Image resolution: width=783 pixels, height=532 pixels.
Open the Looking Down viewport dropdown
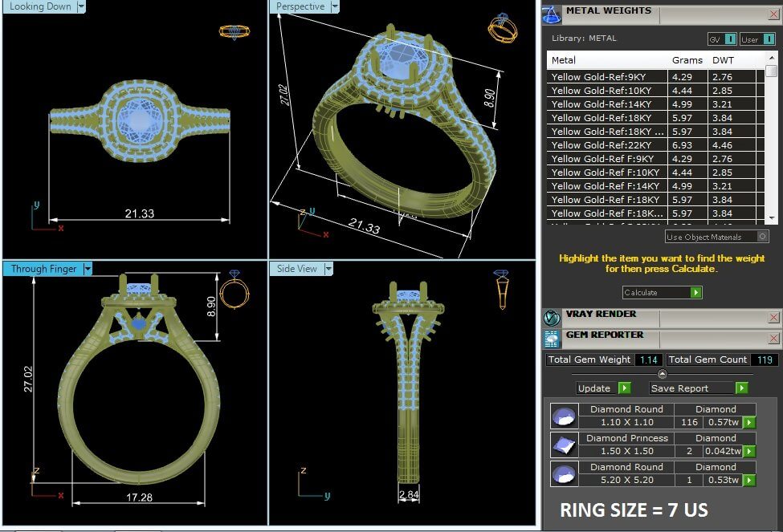(81, 6)
